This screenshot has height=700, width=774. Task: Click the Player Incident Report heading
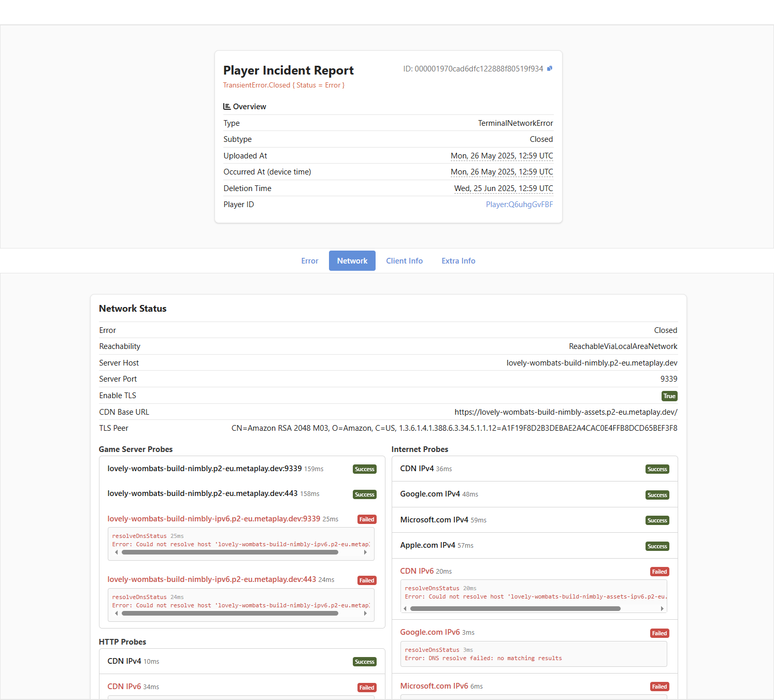click(289, 70)
